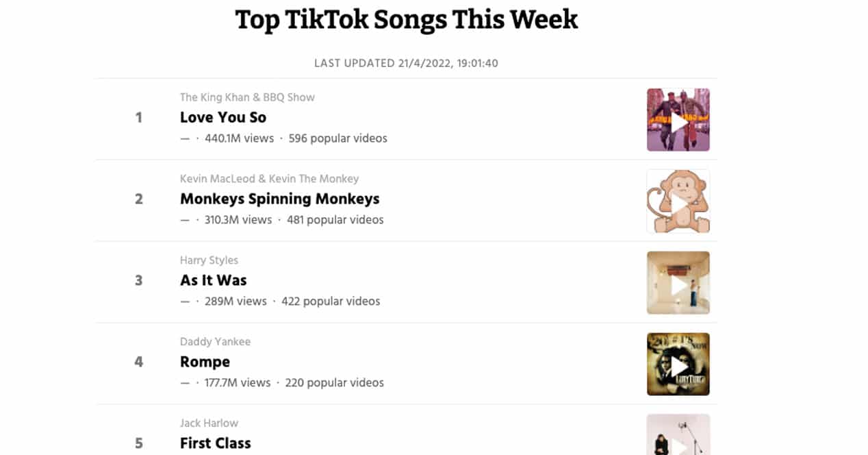Viewport: 868px width, 455px height.
Task: Click the 422 popular videos text
Action: point(331,302)
